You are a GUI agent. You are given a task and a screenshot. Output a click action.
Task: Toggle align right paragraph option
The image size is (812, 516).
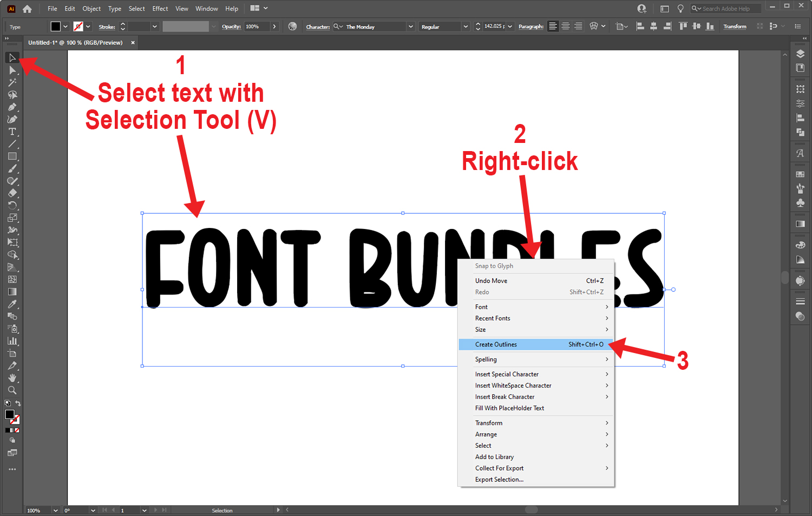579,27
